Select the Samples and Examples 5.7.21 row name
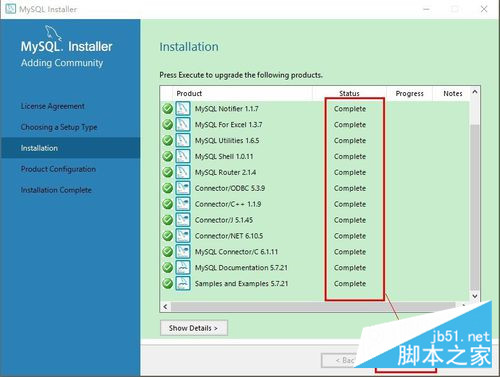The width and height of the screenshot is (500, 377). [x=241, y=283]
